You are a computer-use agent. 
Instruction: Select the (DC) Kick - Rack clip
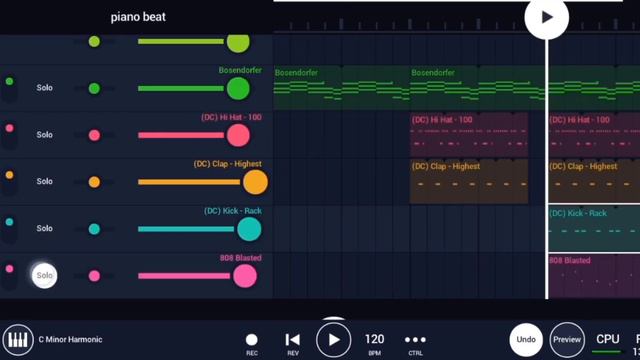tap(594, 228)
